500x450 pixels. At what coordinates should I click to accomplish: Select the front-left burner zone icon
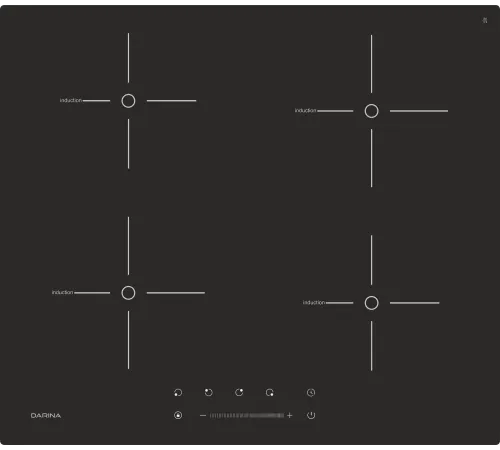click(178, 393)
